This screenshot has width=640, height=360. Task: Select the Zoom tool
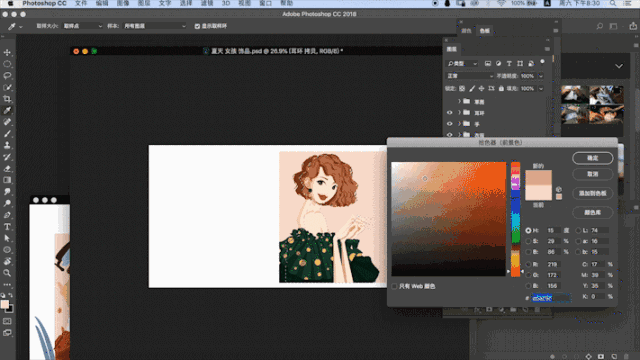pyautogui.click(x=7, y=273)
